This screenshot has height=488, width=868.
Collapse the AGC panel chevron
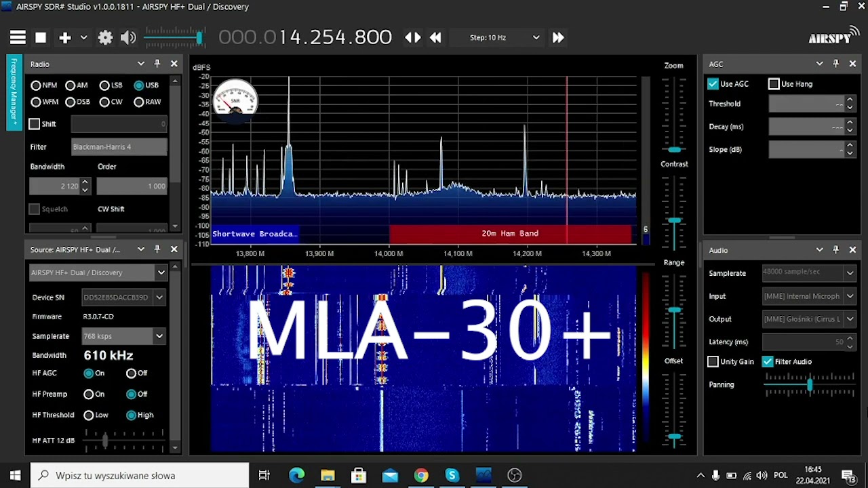[x=819, y=64]
